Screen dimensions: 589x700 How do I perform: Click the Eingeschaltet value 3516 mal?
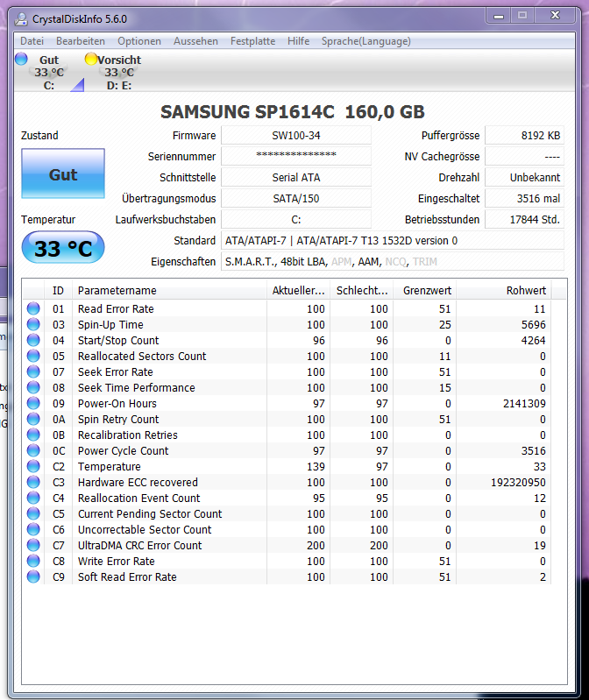pyautogui.click(x=525, y=198)
